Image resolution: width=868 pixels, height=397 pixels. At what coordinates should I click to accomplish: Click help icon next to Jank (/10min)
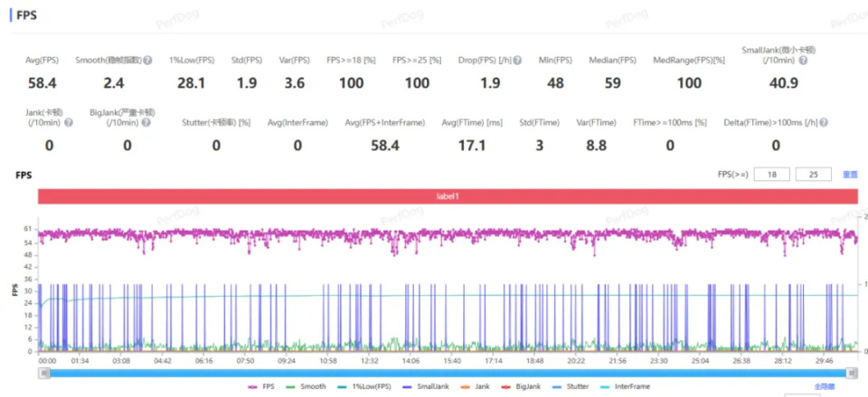pyautogui.click(x=69, y=122)
